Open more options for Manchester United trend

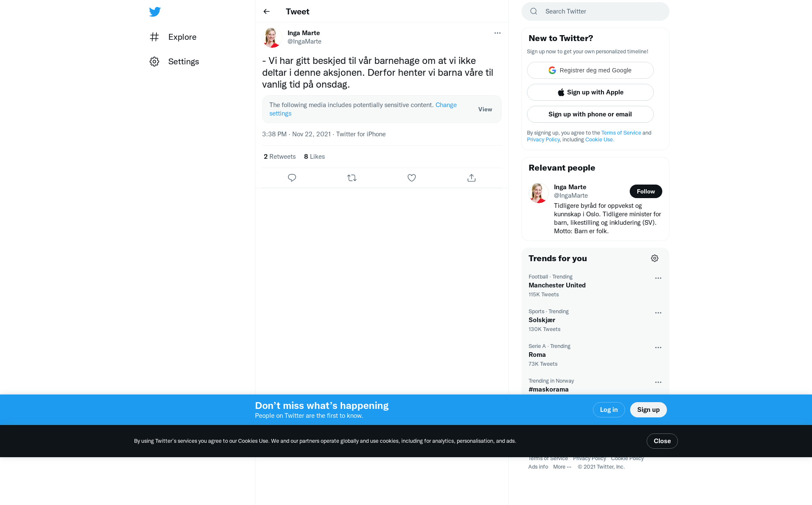[658, 278]
